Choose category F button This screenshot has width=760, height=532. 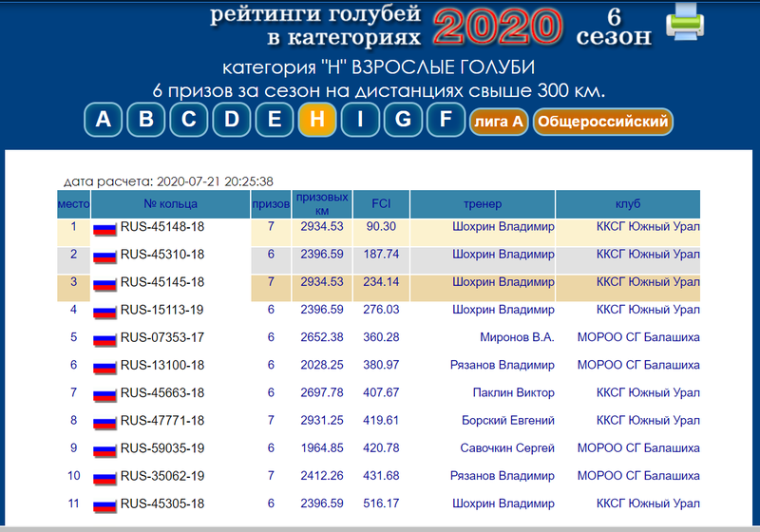(446, 120)
